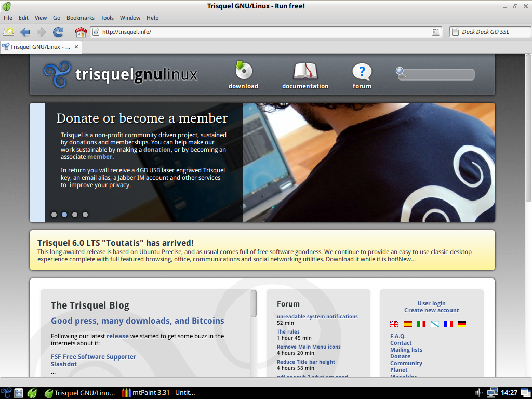This screenshot has width=532, height=399.
Task: Click the magnifier icon in site search
Action: tap(401, 72)
